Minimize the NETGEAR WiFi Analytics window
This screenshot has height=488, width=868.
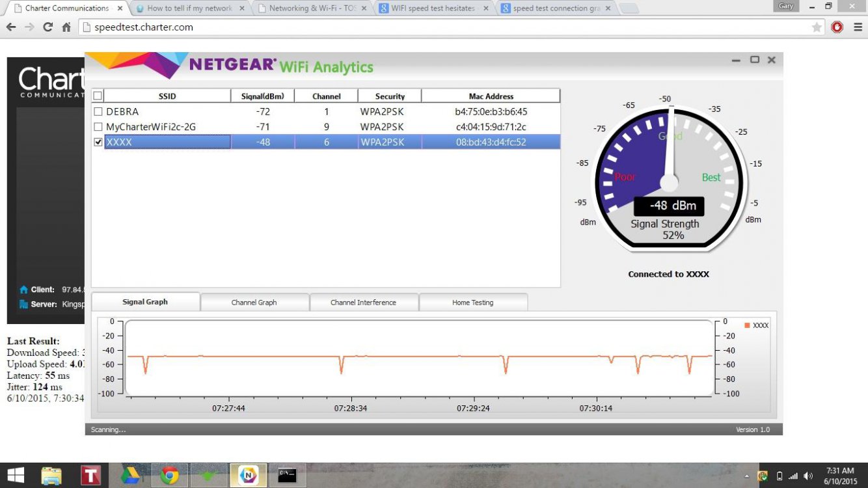pyautogui.click(x=736, y=60)
